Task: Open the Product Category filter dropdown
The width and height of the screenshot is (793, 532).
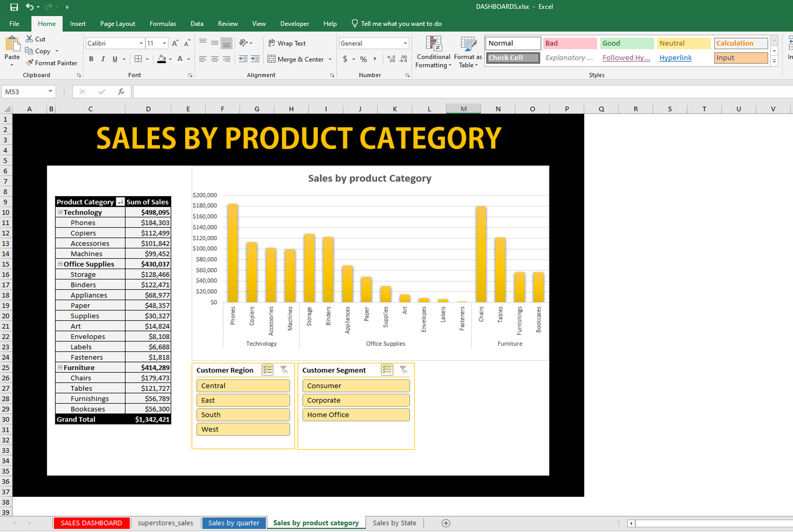Action: 120,202
